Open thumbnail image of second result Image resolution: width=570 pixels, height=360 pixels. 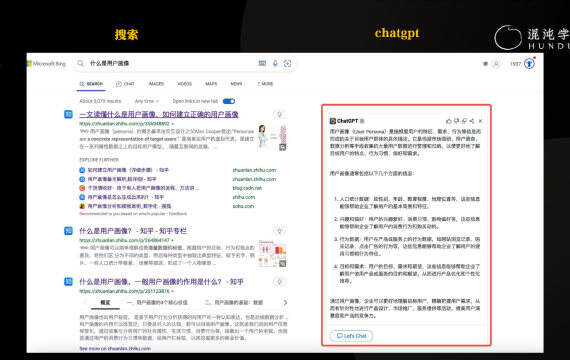(272, 253)
